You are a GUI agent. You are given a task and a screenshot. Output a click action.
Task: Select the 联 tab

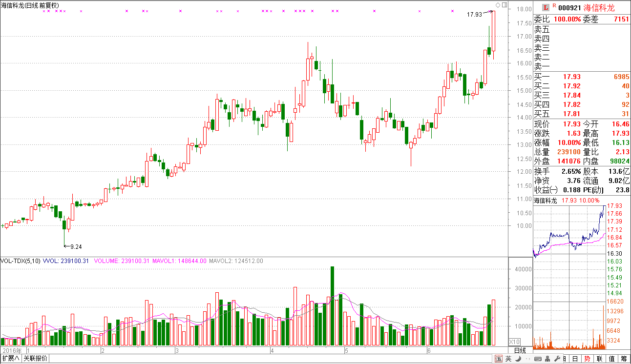pos(599,359)
